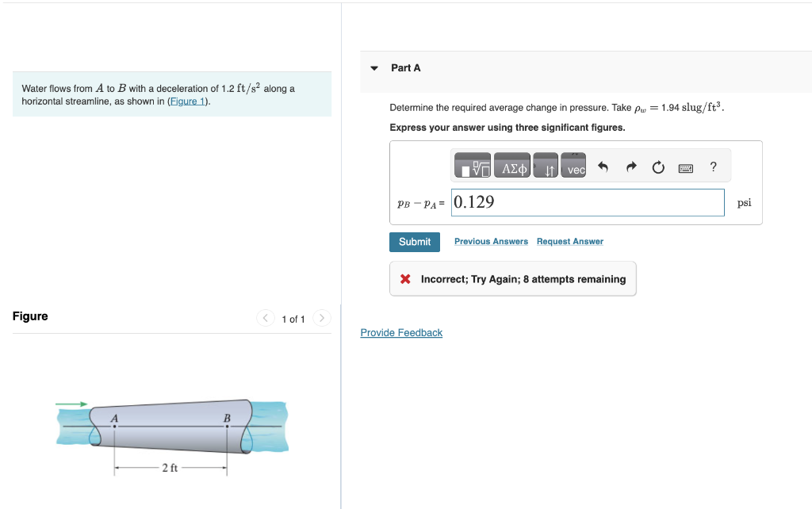Collapse the Part A section
The height and width of the screenshot is (509, 812).
373,68
